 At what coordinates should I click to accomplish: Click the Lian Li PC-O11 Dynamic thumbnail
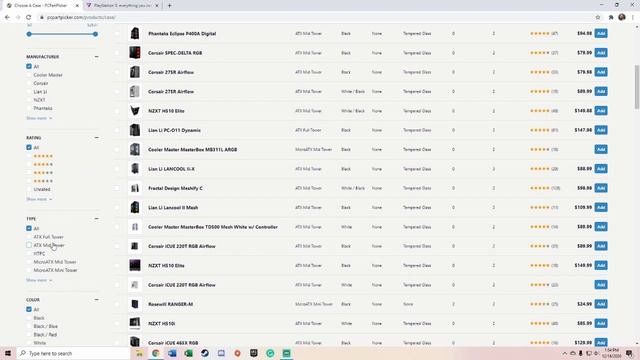[x=135, y=130]
